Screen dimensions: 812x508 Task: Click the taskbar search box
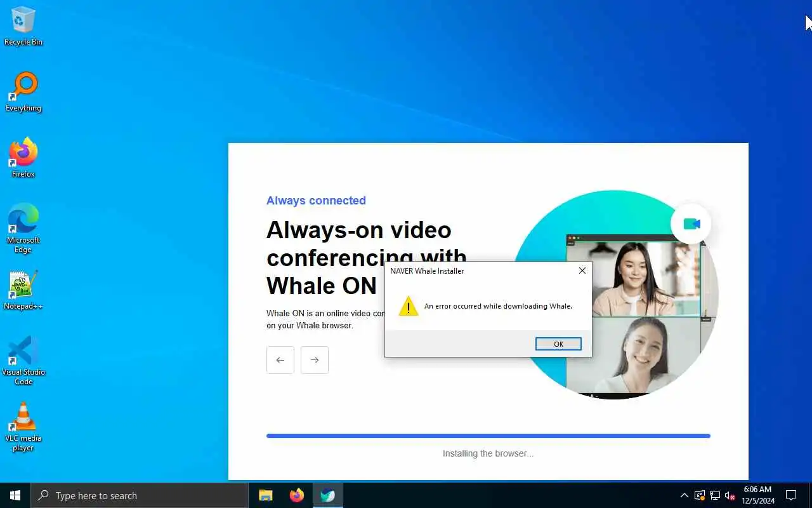(140, 495)
